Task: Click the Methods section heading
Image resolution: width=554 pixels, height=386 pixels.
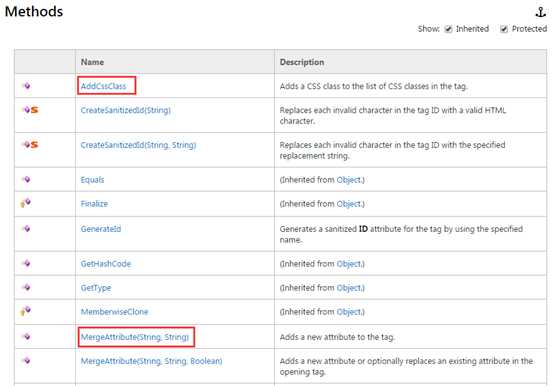Action: tap(34, 11)
